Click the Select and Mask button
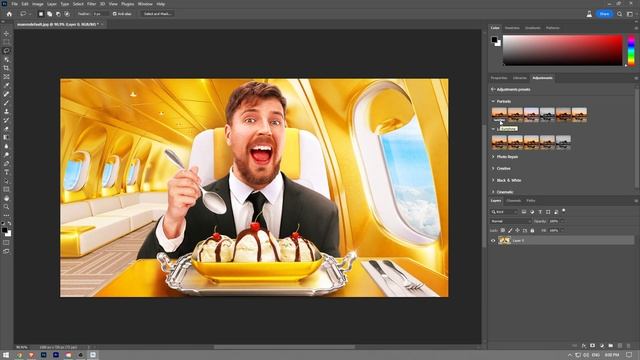 158,14
